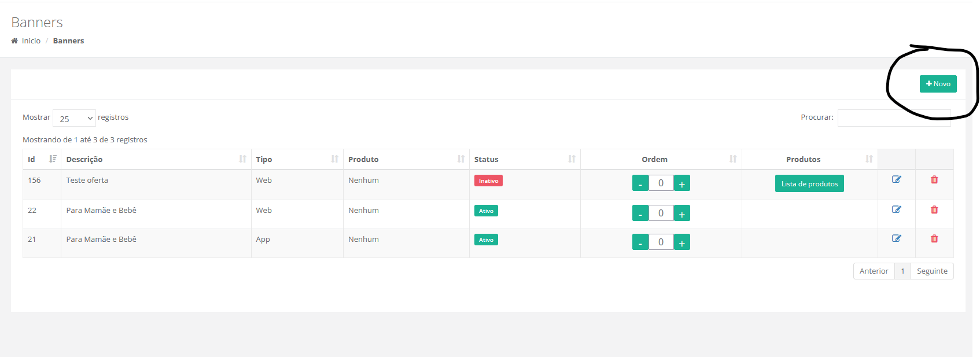Open Lista de produtos for banner 156
Screen dimensions: 980x357
pyautogui.click(x=809, y=183)
